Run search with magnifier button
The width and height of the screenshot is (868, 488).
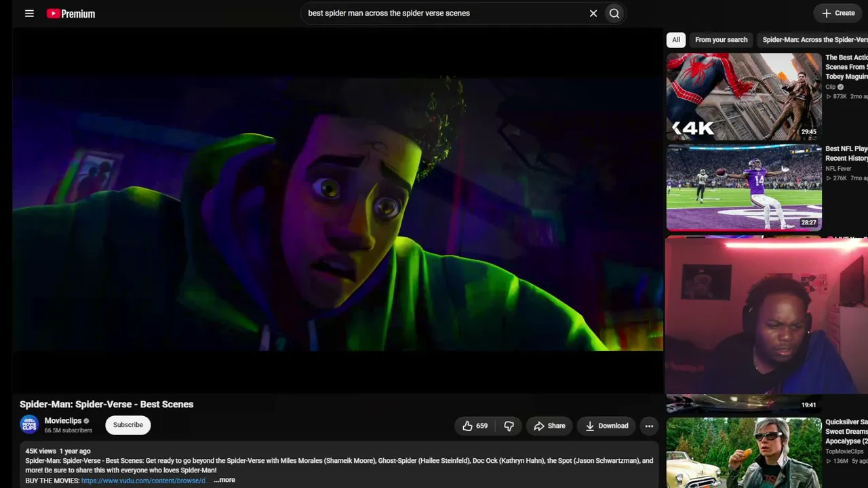(614, 13)
